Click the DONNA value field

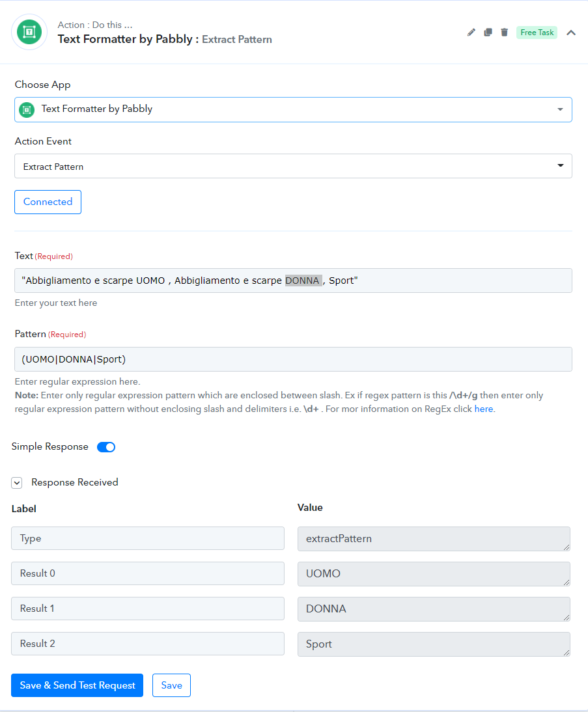[x=434, y=609]
